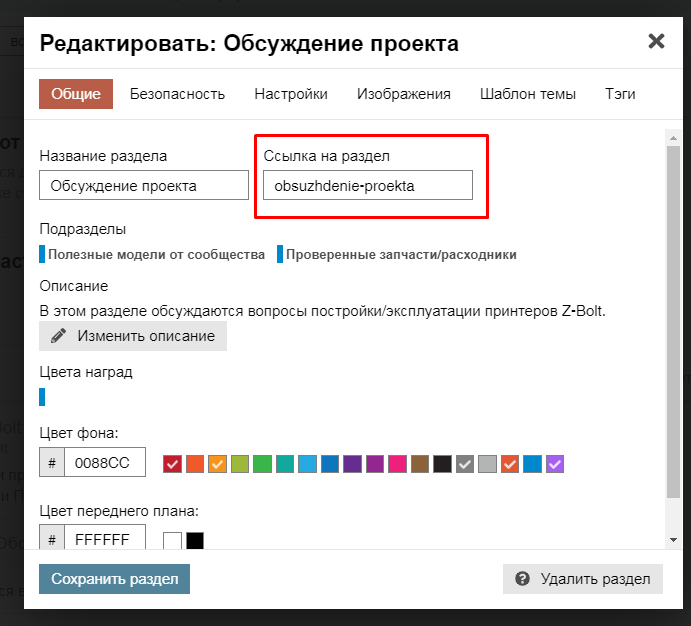The height and width of the screenshot is (626, 691).
Task: Click the Изменить описание button
Action: click(x=133, y=336)
